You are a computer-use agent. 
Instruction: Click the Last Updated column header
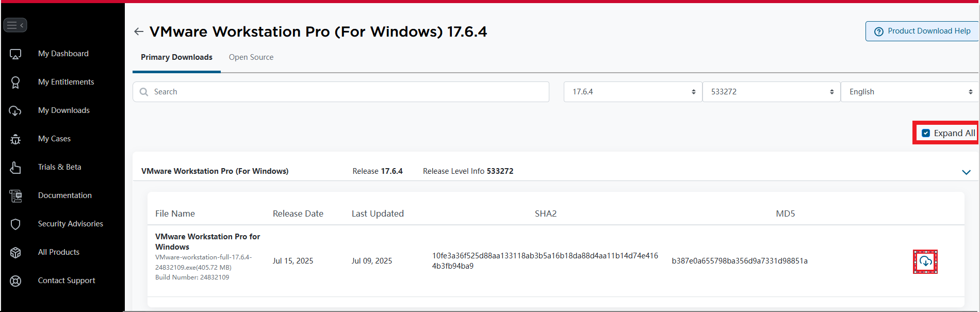[378, 214]
